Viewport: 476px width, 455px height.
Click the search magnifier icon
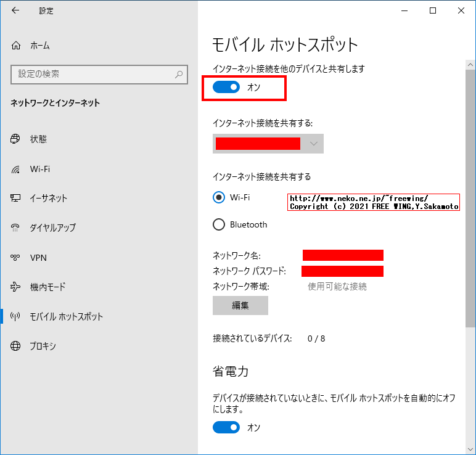(179, 74)
